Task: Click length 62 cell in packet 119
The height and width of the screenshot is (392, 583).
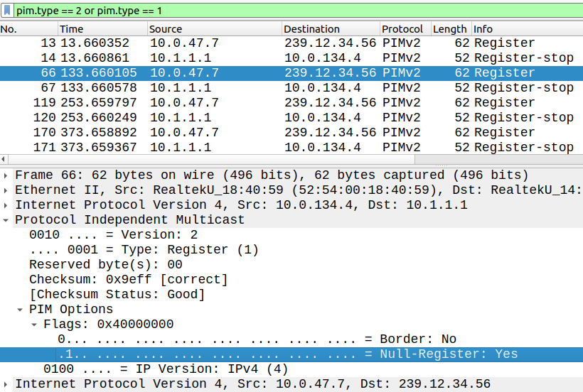Action: [x=462, y=102]
